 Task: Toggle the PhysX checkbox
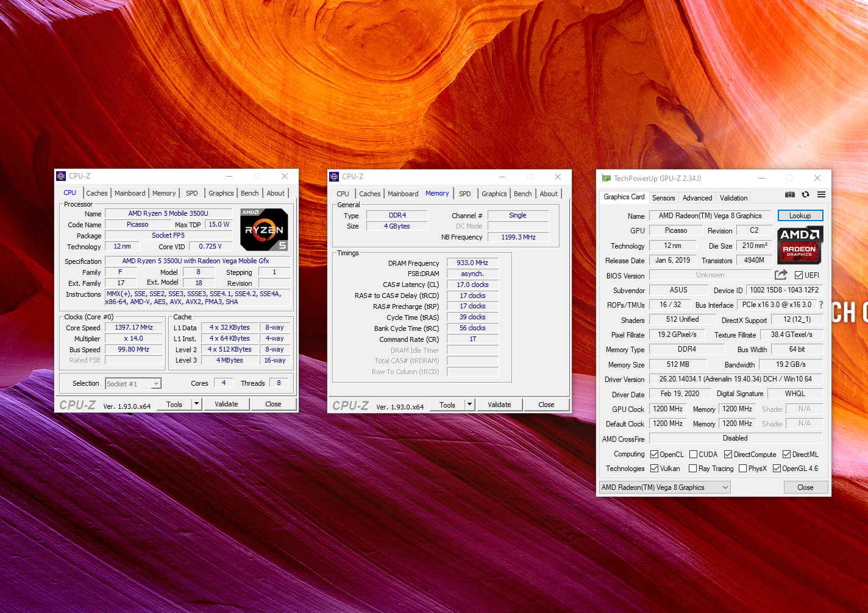point(742,469)
